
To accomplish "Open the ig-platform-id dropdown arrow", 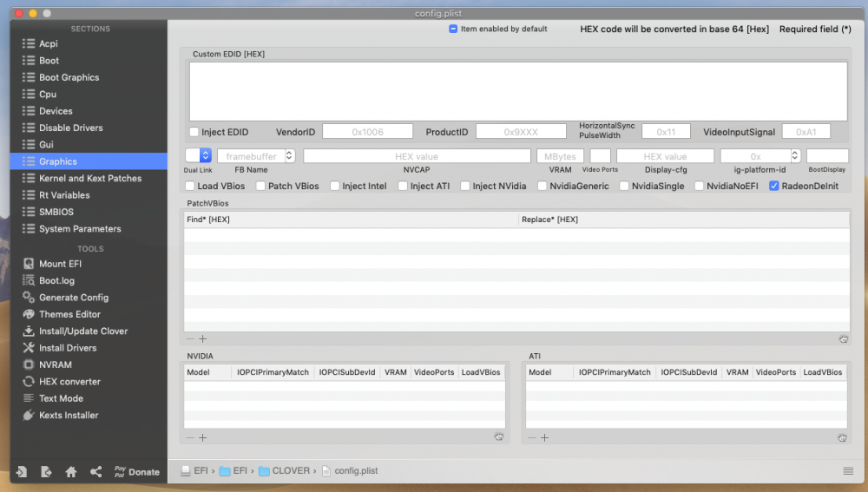I will tap(794, 156).
